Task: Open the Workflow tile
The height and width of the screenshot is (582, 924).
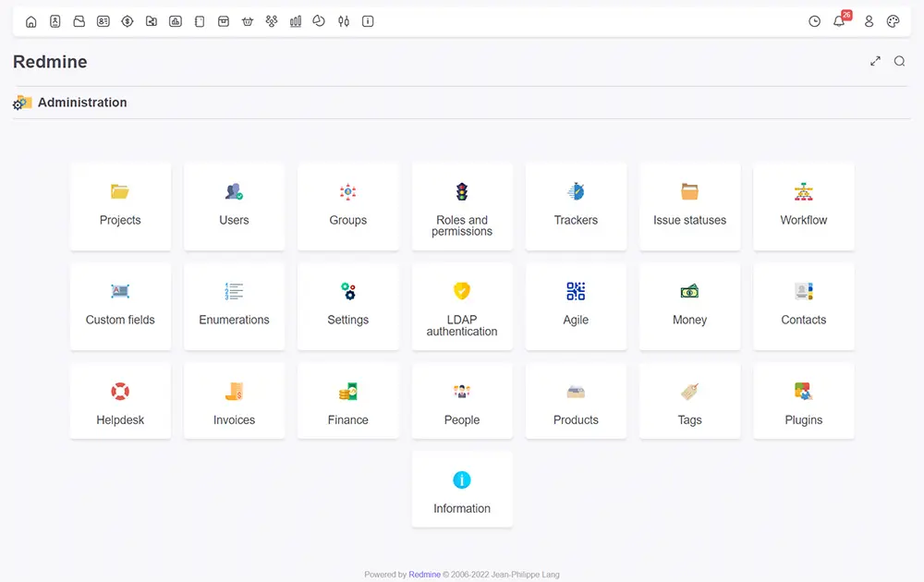Action: click(x=804, y=207)
